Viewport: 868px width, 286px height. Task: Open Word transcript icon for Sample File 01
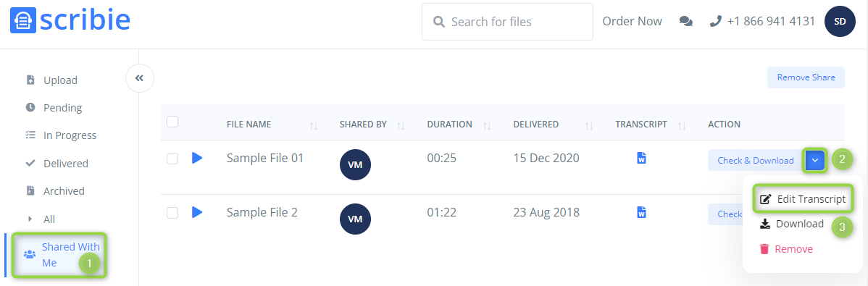[x=642, y=158]
